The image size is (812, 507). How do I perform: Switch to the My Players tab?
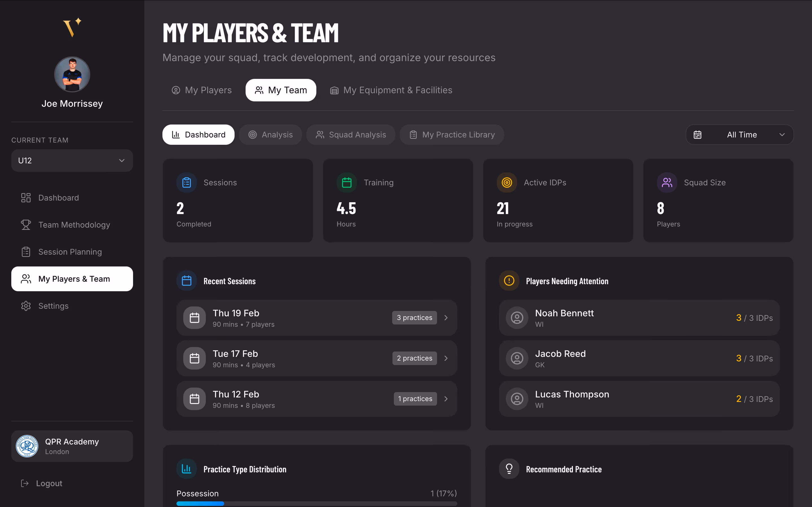(202, 90)
